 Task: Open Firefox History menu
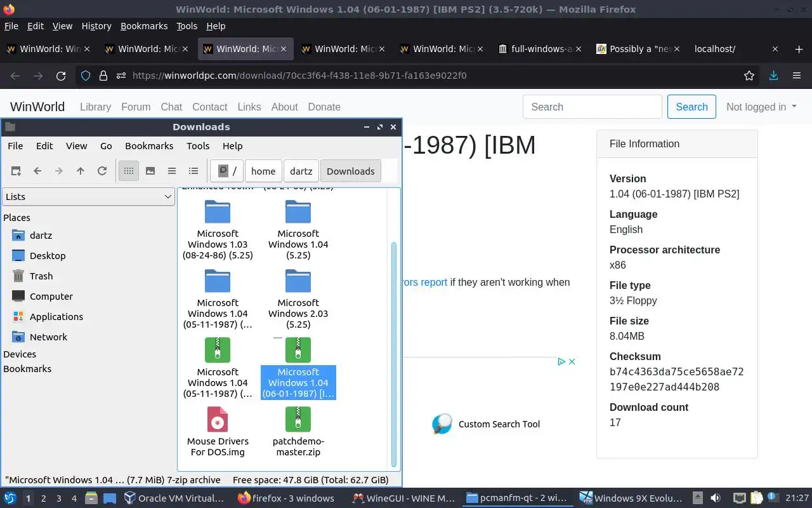pyautogui.click(x=96, y=26)
